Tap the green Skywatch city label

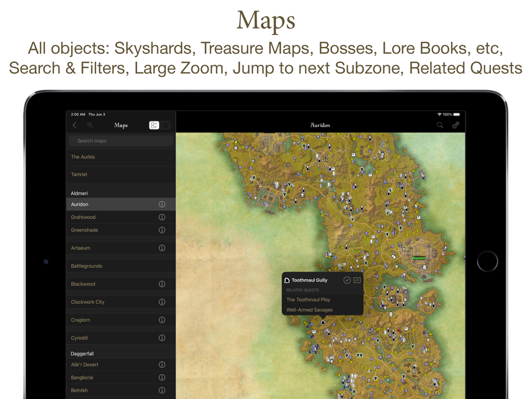click(x=419, y=258)
